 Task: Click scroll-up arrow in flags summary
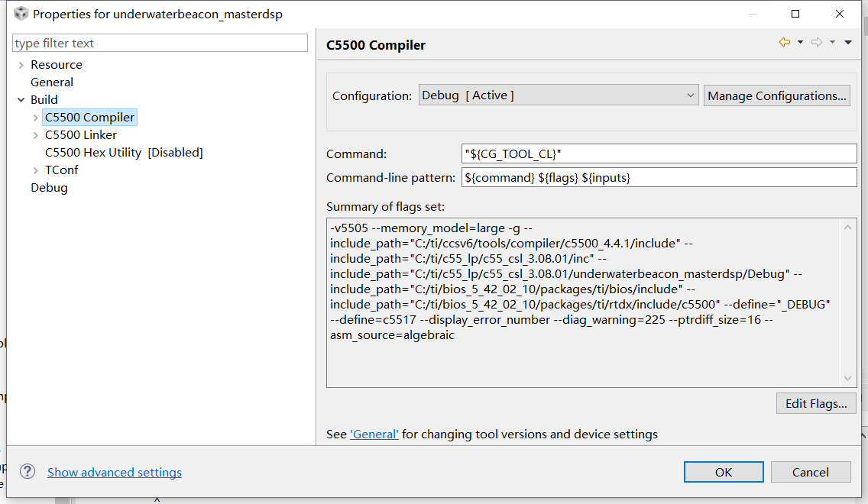848,228
